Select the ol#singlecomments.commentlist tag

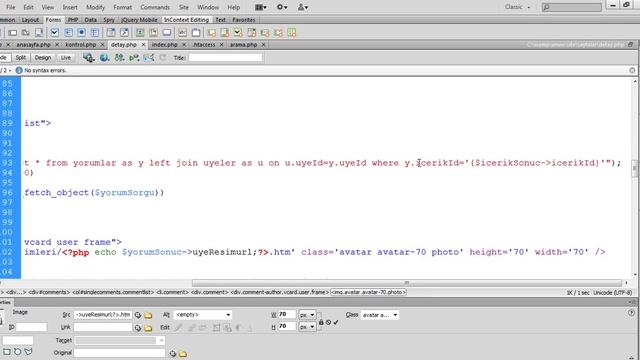click(113, 292)
